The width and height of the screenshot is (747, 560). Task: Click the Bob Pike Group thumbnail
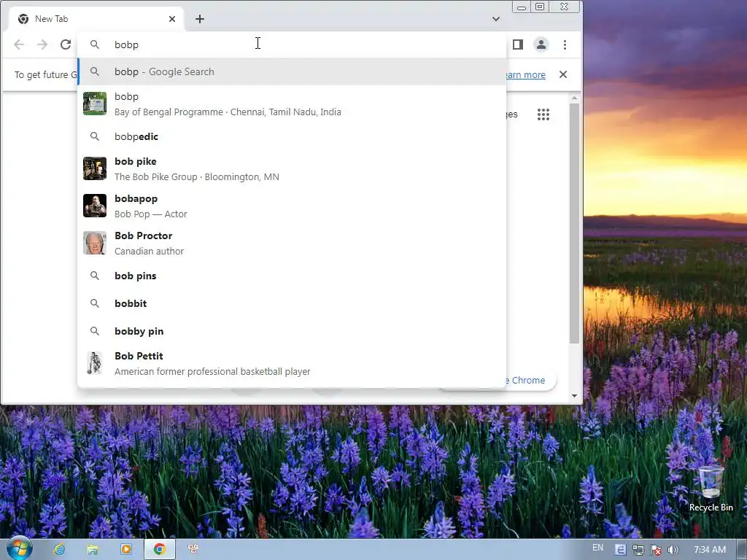point(95,168)
